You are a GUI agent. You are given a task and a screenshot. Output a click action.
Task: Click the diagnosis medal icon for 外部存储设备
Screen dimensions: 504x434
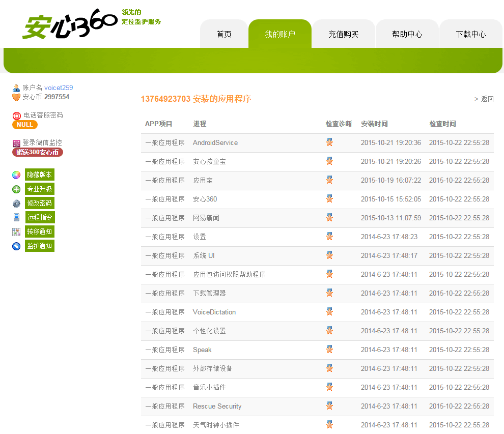[329, 368]
